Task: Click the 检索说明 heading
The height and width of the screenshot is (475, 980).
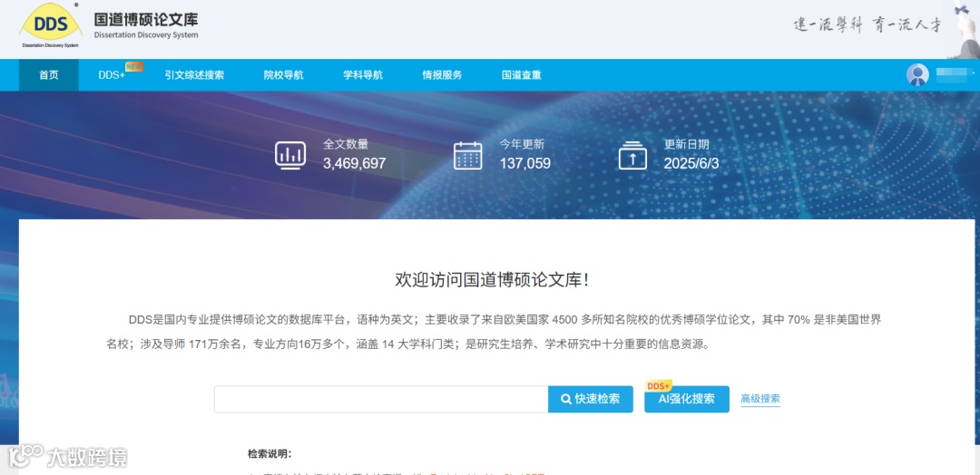Action: 269,454
